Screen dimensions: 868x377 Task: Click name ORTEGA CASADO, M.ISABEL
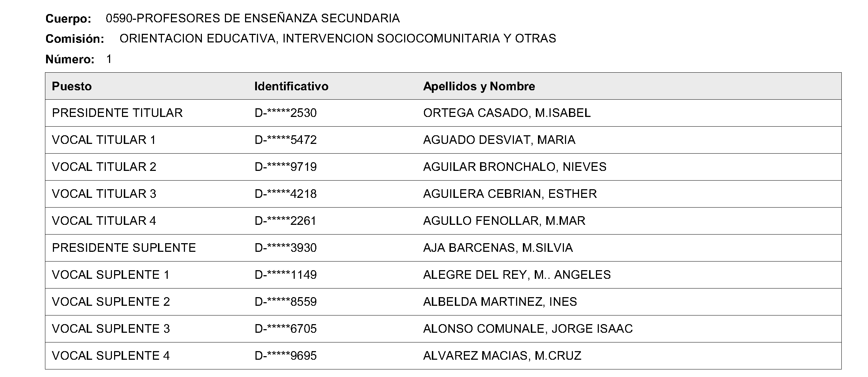507,113
